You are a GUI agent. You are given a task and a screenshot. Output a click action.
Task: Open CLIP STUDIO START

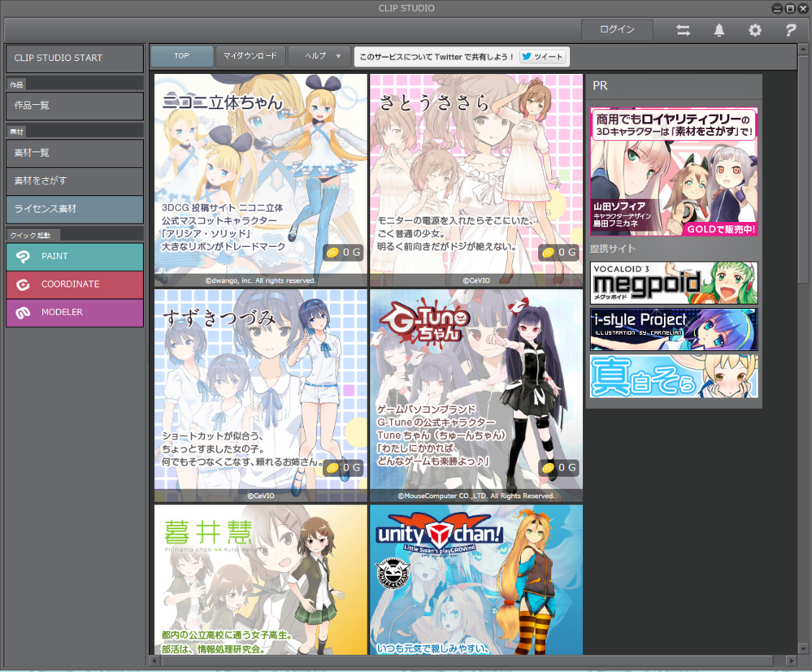(x=75, y=58)
